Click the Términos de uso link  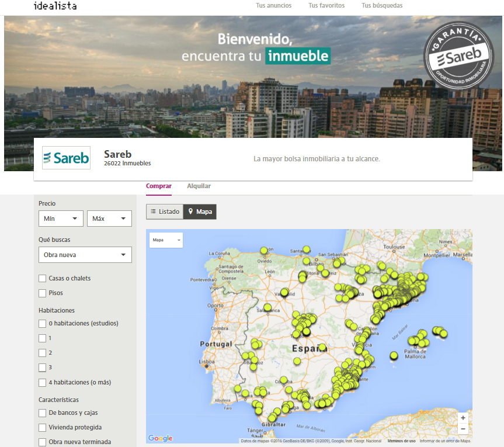click(401, 438)
